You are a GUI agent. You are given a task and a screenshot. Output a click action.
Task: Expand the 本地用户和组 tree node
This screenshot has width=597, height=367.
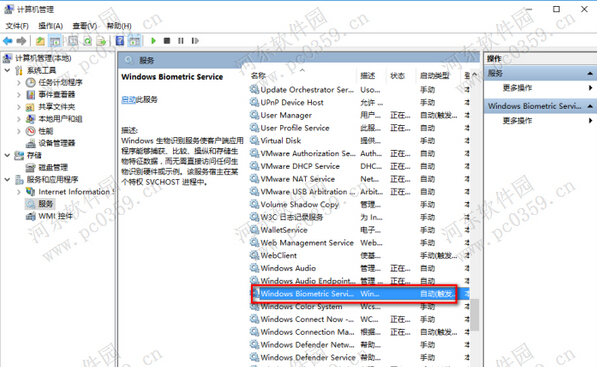point(19,119)
